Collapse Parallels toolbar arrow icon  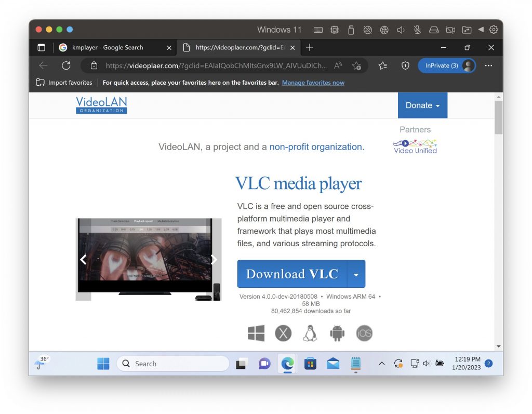[x=481, y=30]
